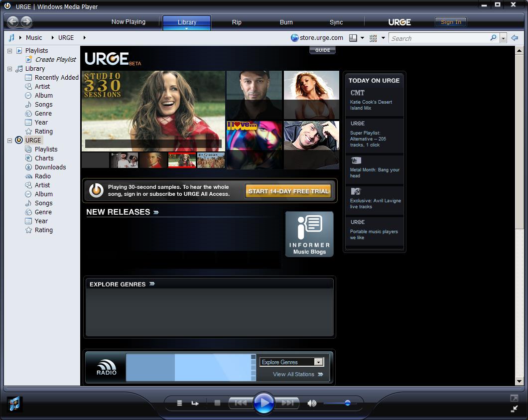Viewport: 528px width, 420px height.
Task: Collapse the Playlists tree node
Action: click(10, 51)
